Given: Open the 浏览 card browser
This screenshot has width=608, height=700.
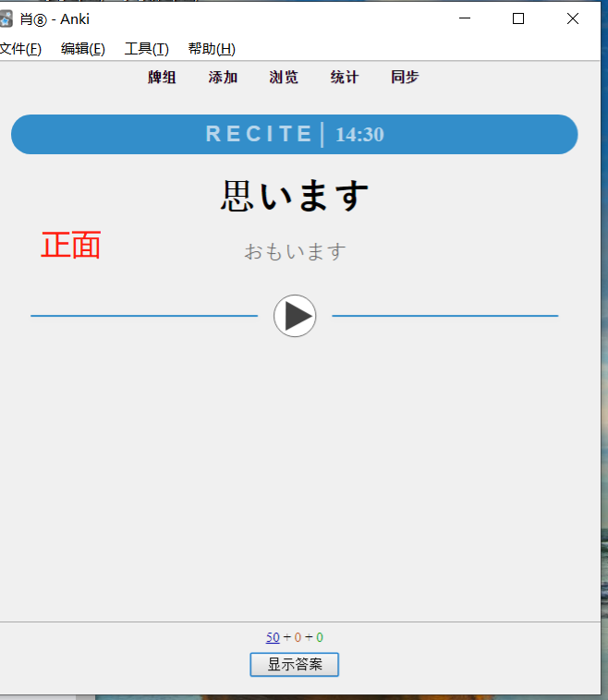Looking at the screenshot, I should (284, 78).
